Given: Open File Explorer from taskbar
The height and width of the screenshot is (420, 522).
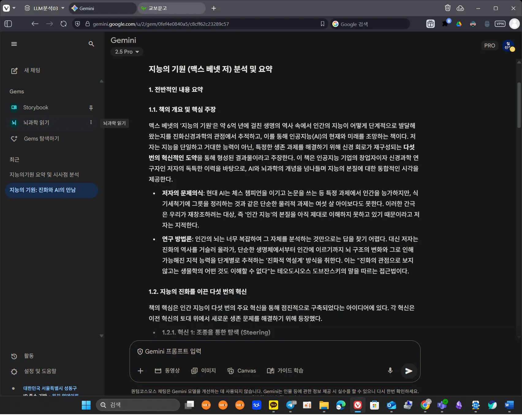Looking at the screenshot, I should coord(324,405).
